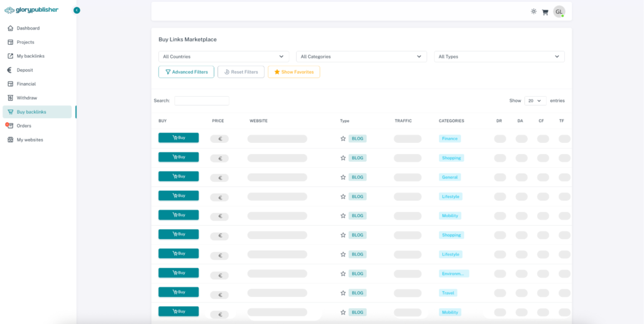Screen dimensions: 644x324
Task: Open Advanced Filters
Action: 186,72
